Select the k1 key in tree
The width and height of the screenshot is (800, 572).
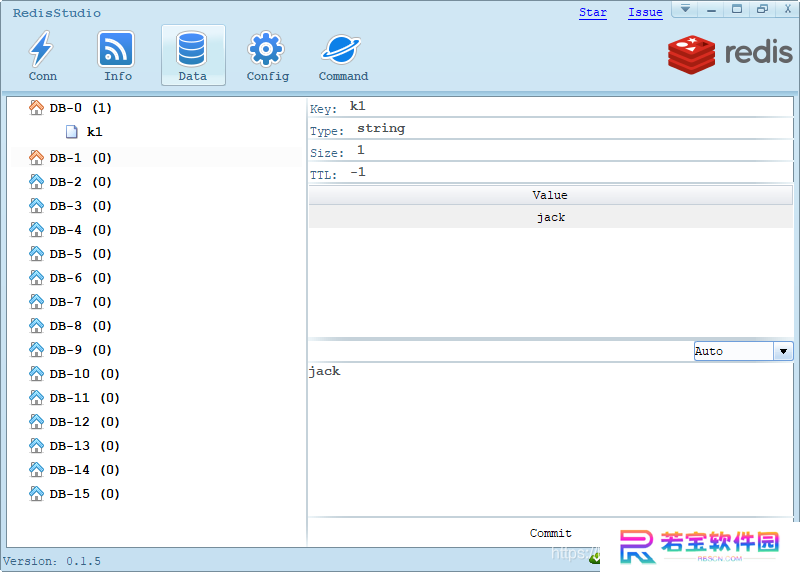coord(94,132)
